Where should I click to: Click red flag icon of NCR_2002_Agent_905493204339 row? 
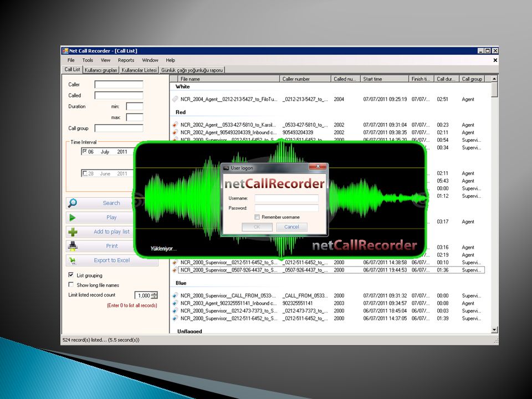175,132
